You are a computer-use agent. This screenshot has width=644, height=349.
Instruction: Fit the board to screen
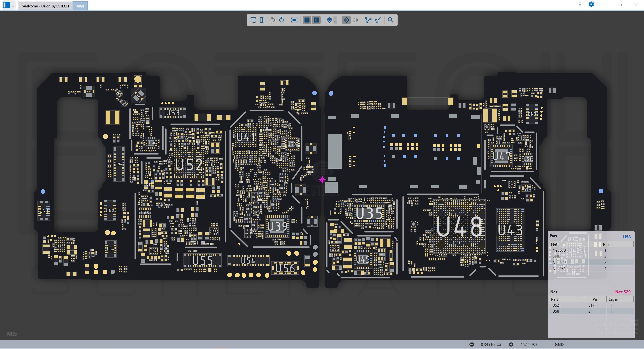[x=294, y=20]
